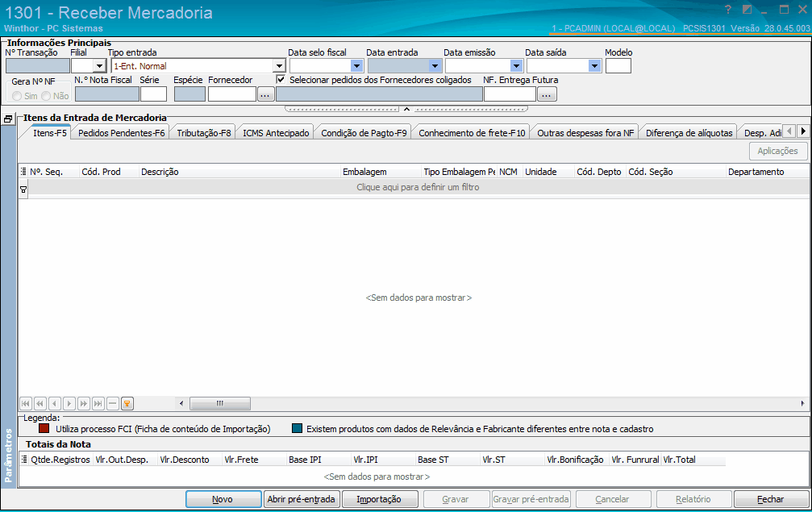Open the ICMS Antecipado tab
This screenshot has height=512, width=812.
(x=276, y=133)
